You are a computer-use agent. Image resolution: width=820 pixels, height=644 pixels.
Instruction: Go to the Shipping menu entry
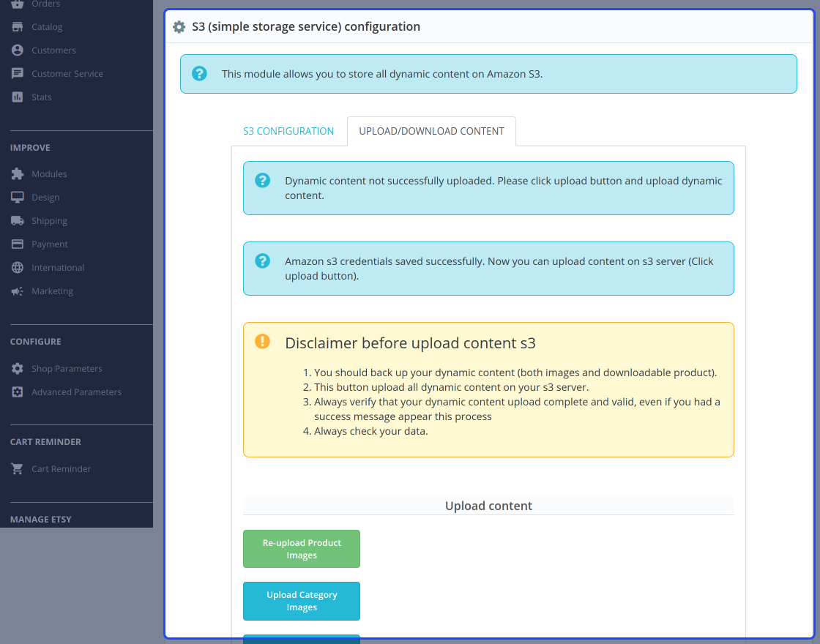49,221
